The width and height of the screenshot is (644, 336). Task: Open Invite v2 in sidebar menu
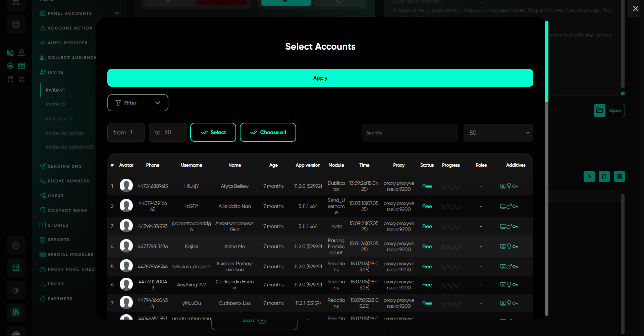(56, 104)
